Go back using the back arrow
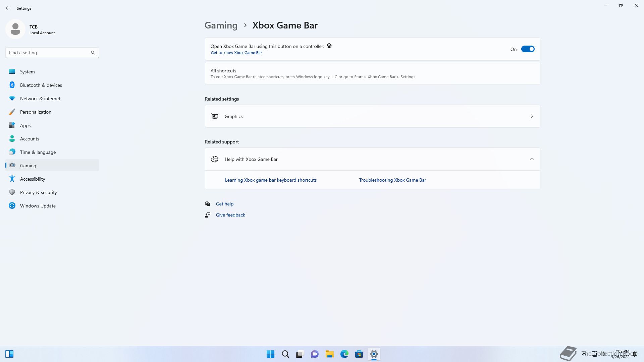Screen dimensions: 644x362 pyautogui.click(x=8, y=8)
